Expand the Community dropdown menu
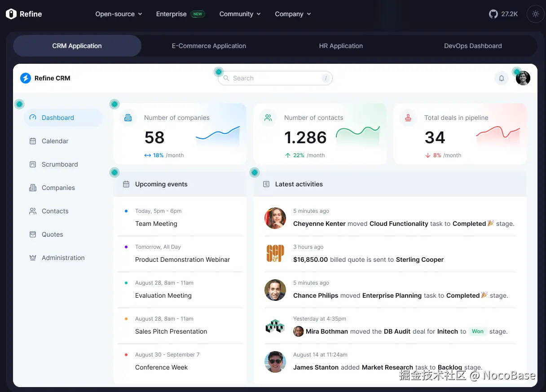Viewport: 546px width, 392px height. (240, 14)
